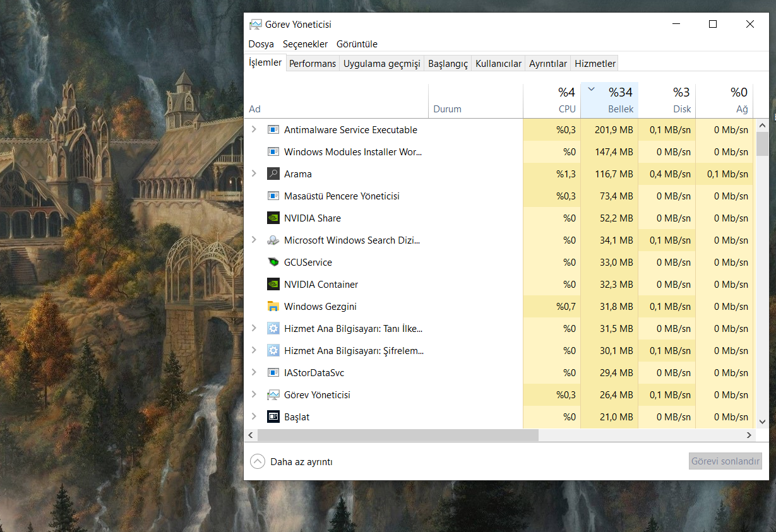Click the 0,1 Mb/sn network value

[724, 174]
